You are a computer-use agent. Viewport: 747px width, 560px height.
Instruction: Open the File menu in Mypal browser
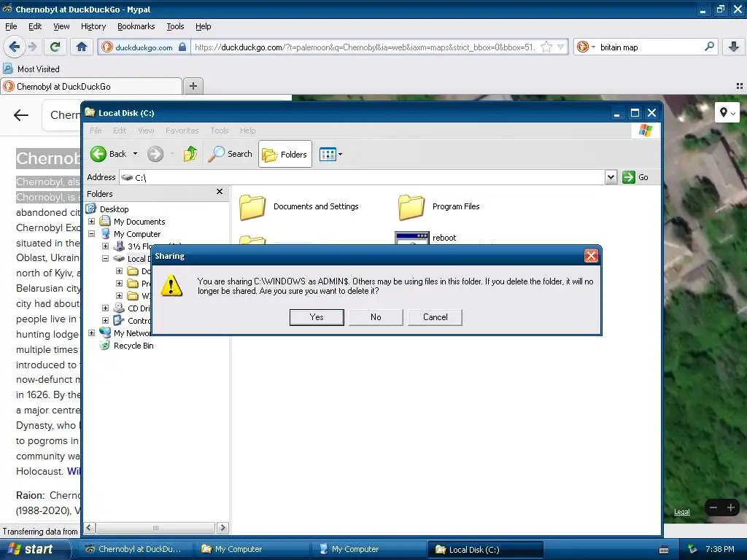click(x=11, y=26)
